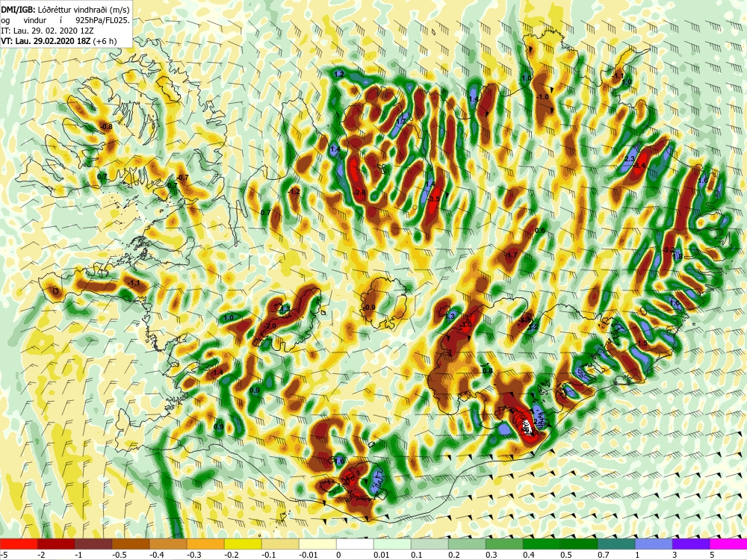Click the cream legend swatch labeled -0.01

coord(317,544)
